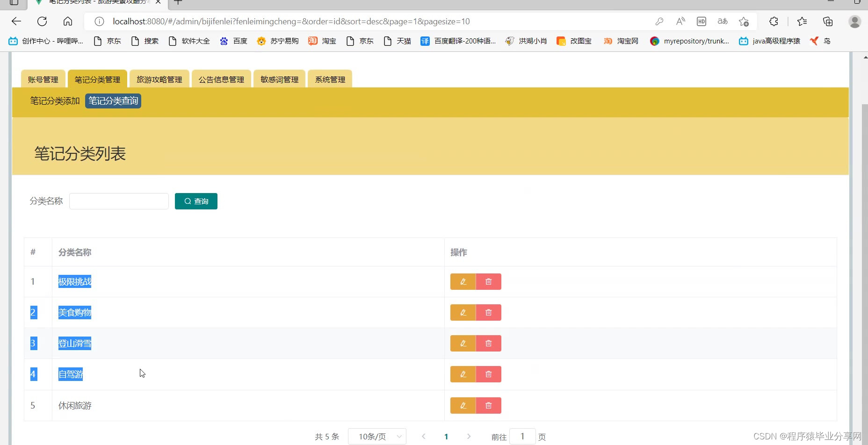View site information icon in address bar

pos(99,22)
